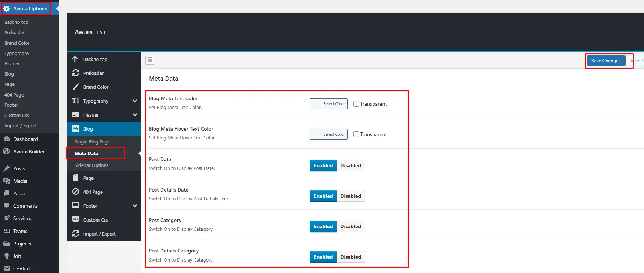Check Transparent for Blog Meta Hover Text Color
The image size is (644, 273).
[356, 134]
